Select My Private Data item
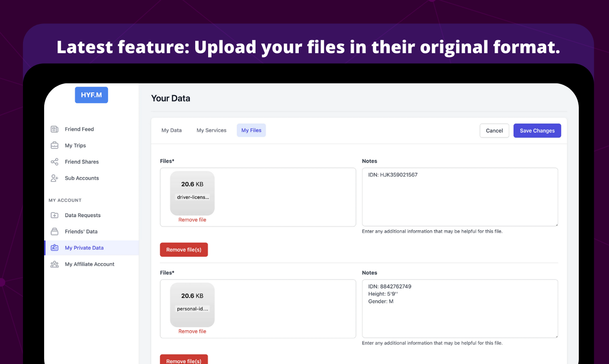The width and height of the screenshot is (609, 364). point(92,248)
